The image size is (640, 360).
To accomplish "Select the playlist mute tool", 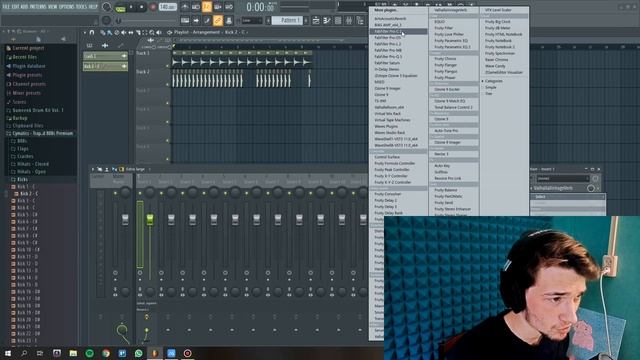I will coord(124,32).
